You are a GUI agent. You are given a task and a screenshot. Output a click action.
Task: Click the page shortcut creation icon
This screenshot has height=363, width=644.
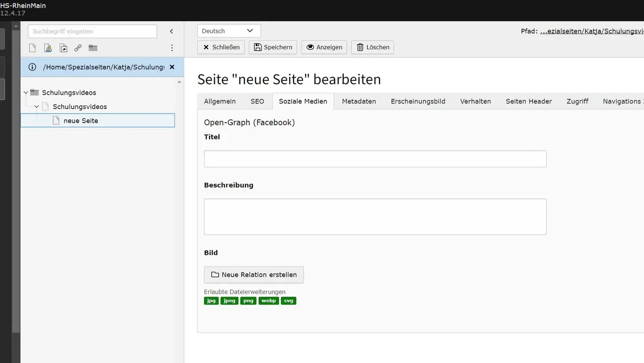point(62,48)
